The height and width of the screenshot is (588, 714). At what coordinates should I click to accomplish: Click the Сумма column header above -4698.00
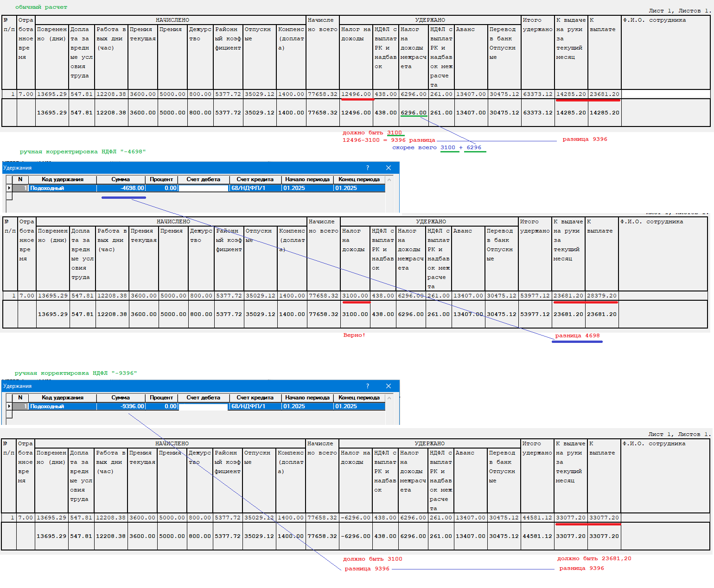[121, 180]
